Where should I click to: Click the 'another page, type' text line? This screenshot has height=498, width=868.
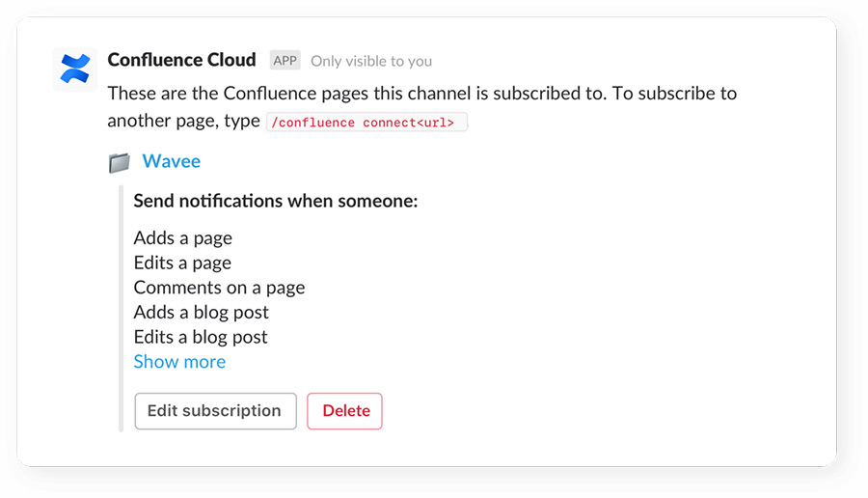(x=183, y=121)
